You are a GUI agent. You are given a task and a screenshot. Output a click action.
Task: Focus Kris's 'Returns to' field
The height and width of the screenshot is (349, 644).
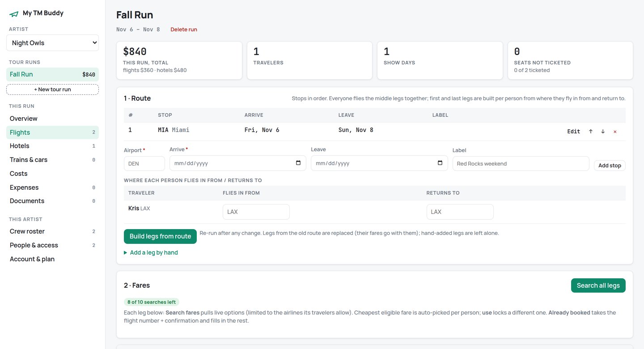pos(460,212)
